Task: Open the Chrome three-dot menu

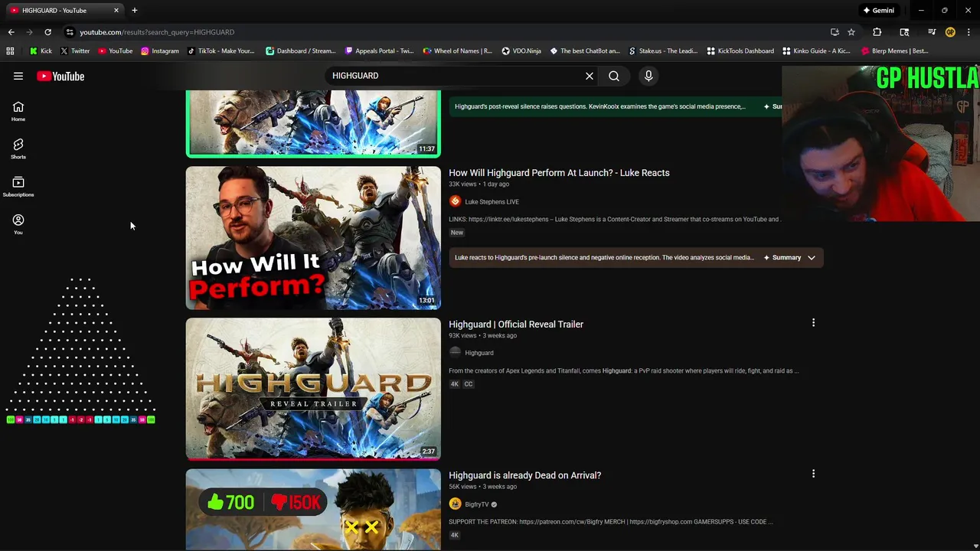Action: 969,32
